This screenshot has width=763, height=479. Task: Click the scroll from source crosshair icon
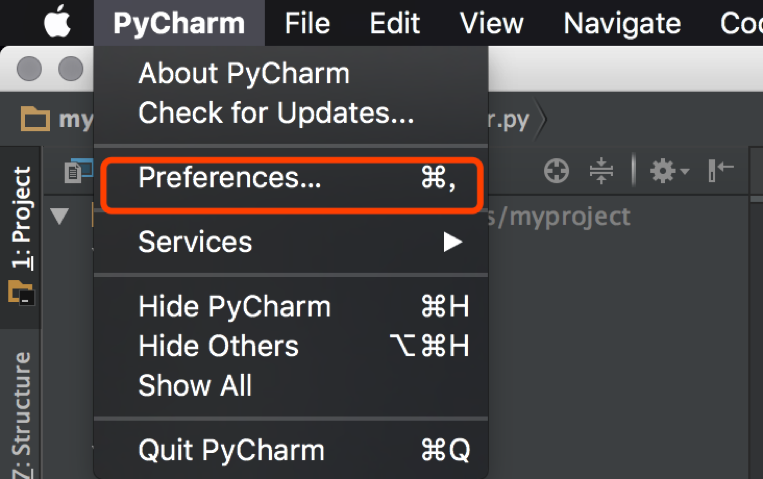(x=556, y=171)
